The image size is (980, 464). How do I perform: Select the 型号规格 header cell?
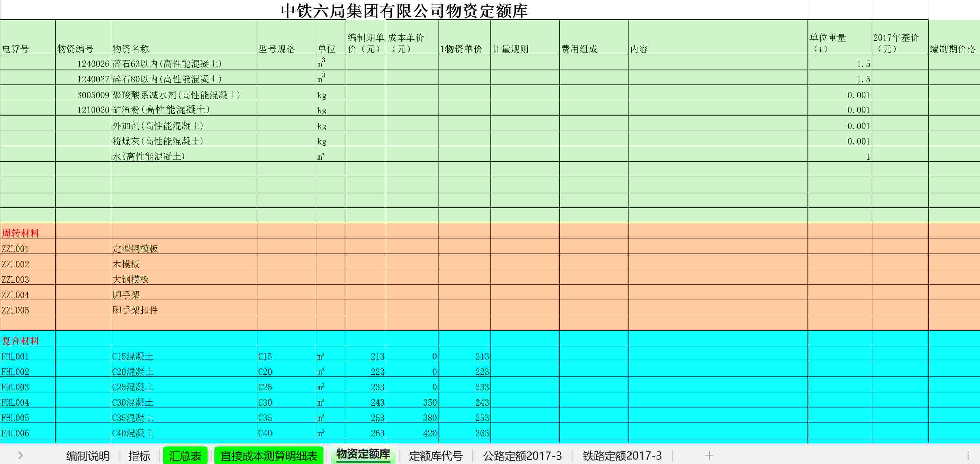(x=286, y=37)
